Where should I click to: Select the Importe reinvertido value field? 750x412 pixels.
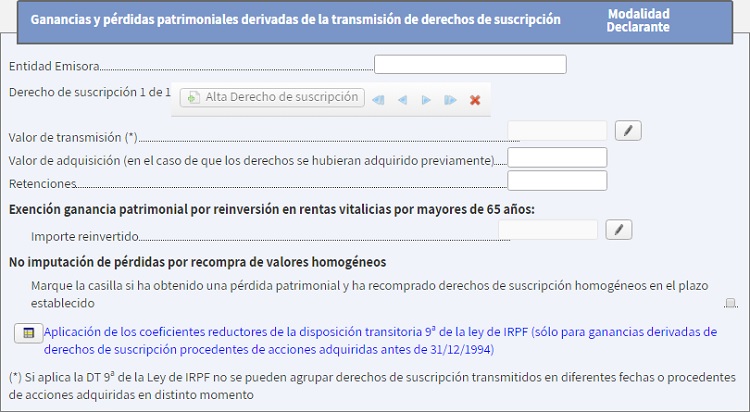click(x=548, y=230)
